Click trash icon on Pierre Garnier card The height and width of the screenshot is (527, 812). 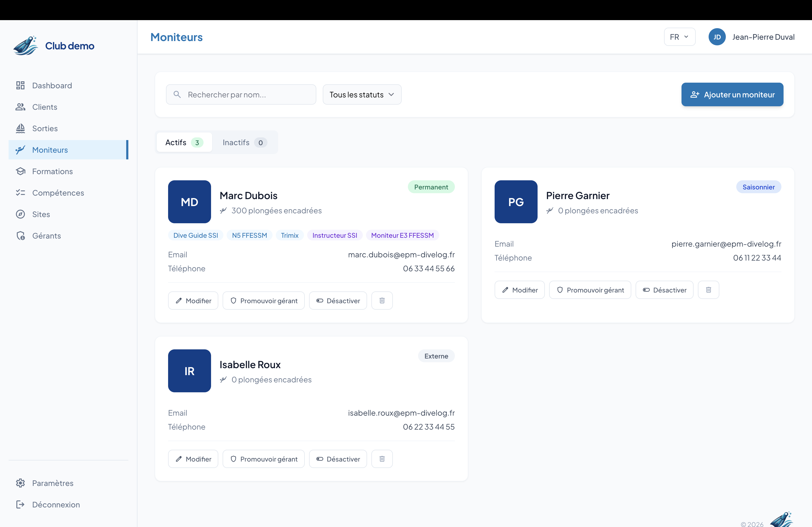[x=708, y=290]
